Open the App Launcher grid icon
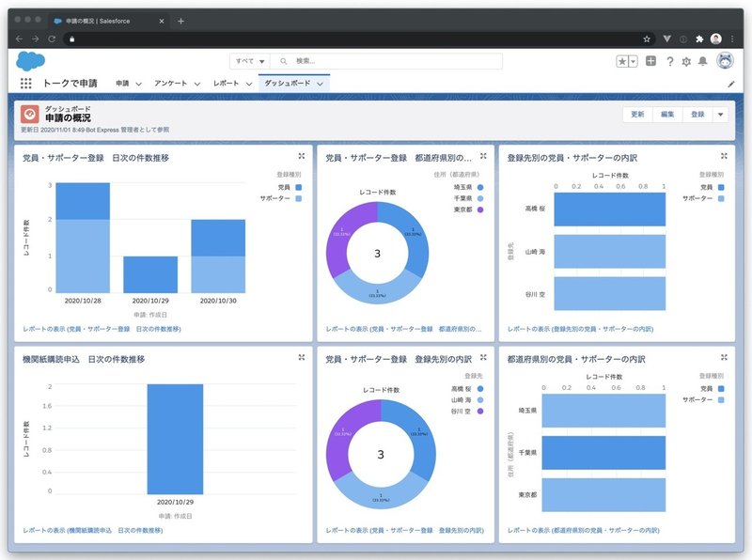 coord(26,84)
